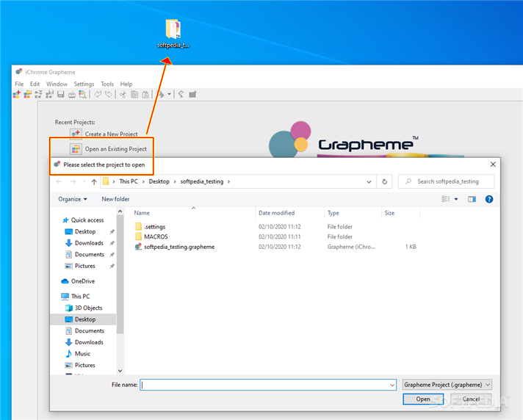
Task: Click the navigation pane scroll down arrow
Action: point(120,371)
